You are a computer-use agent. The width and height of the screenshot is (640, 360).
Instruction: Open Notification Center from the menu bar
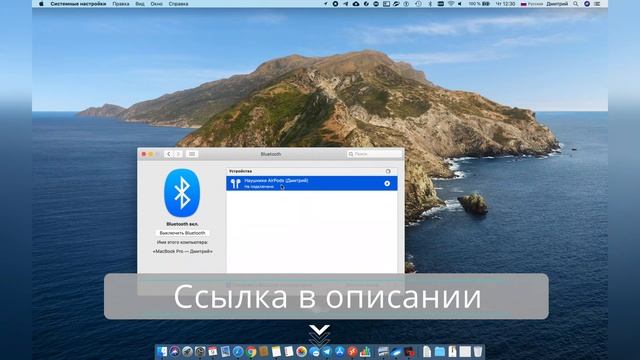coord(597,4)
